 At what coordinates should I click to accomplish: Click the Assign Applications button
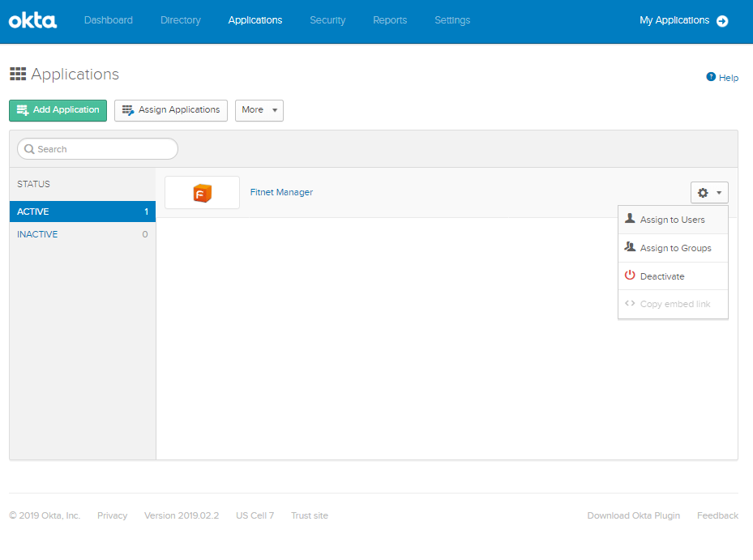171,110
